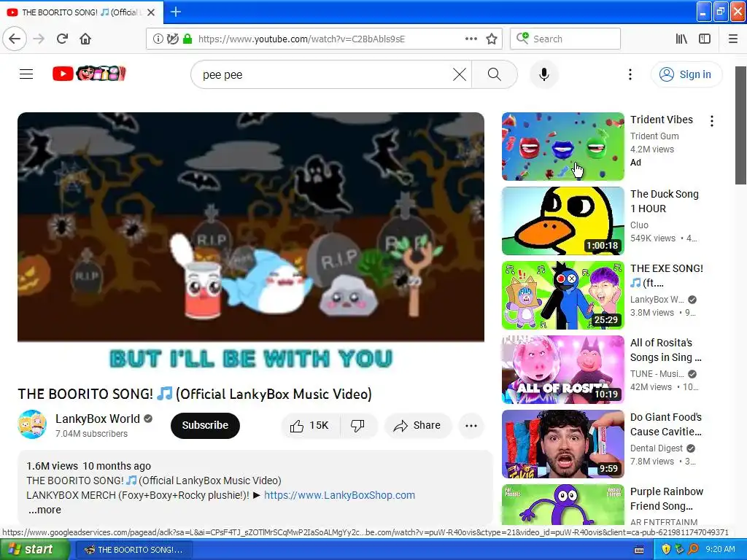The width and height of the screenshot is (747, 560).
Task: Dislike the video with thumbs down
Action: [358, 426]
